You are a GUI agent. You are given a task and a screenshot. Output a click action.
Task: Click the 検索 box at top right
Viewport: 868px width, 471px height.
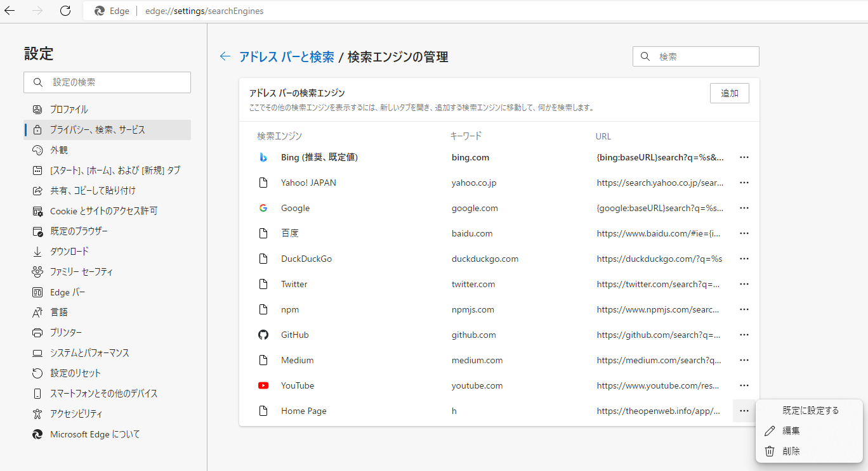tap(696, 56)
